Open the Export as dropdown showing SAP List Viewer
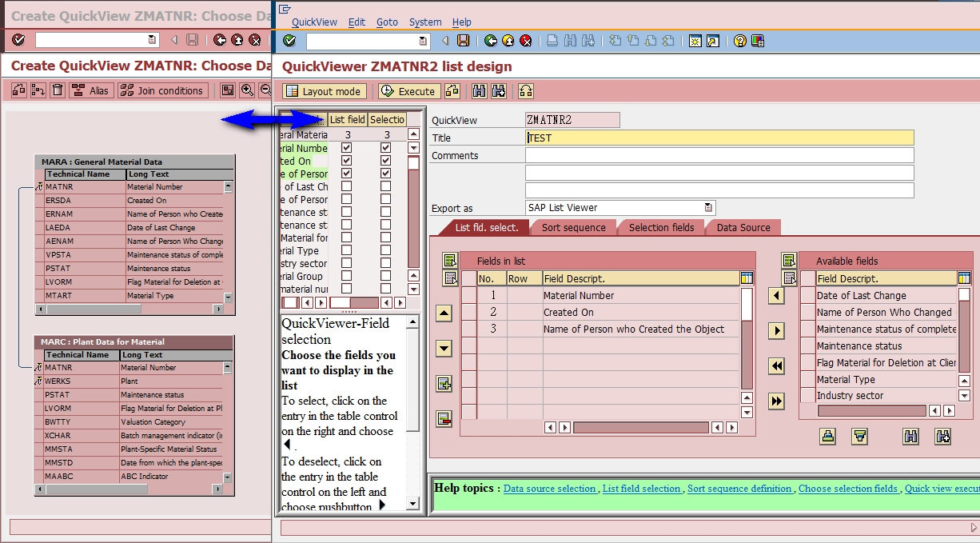Viewport: 980px width, 543px height. tap(707, 207)
